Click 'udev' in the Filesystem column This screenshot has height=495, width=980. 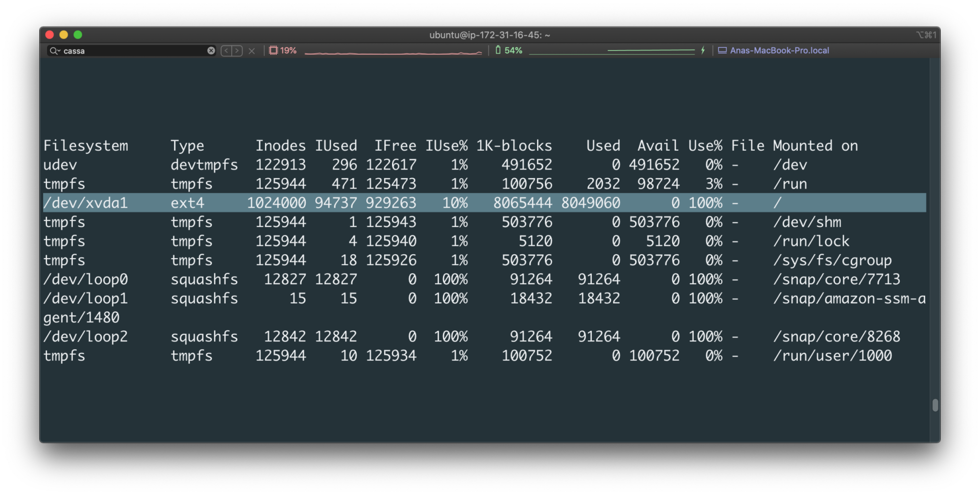tap(60, 165)
